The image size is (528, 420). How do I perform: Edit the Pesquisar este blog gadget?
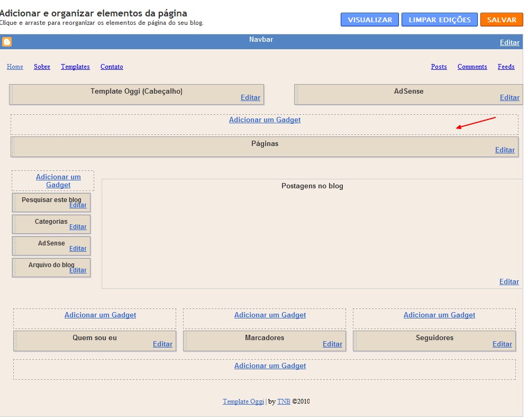pos(78,205)
